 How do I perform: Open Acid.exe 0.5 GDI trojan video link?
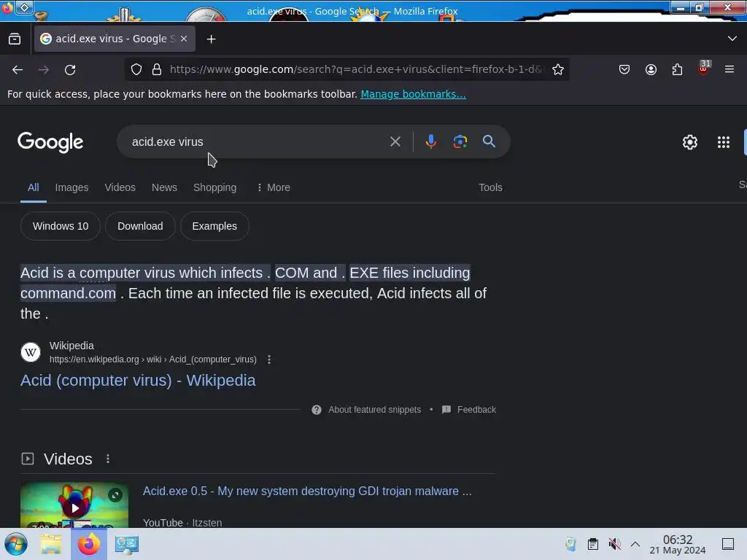click(307, 491)
